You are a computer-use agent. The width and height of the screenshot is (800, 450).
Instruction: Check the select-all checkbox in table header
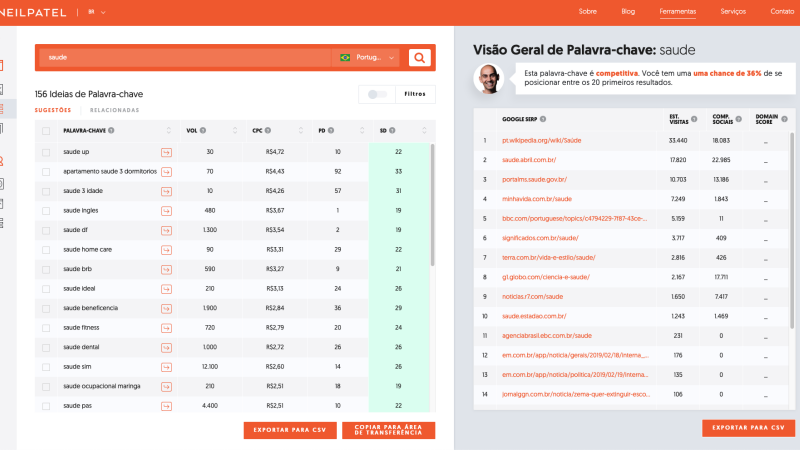point(46,131)
